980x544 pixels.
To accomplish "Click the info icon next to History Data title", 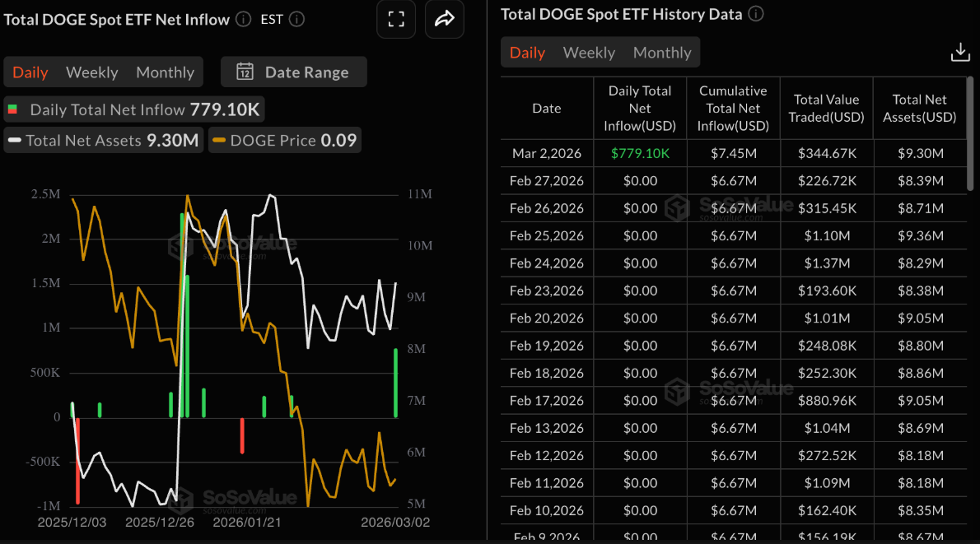I will coord(754,13).
